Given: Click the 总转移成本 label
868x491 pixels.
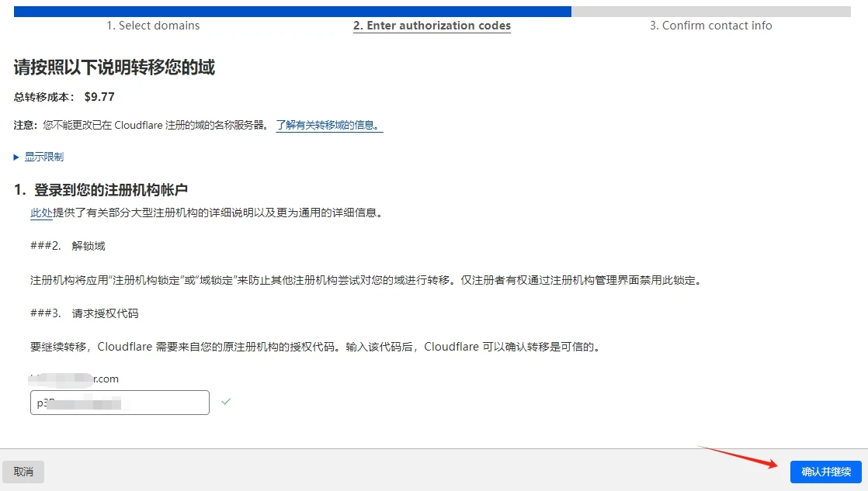Looking at the screenshot, I should coord(44,97).
